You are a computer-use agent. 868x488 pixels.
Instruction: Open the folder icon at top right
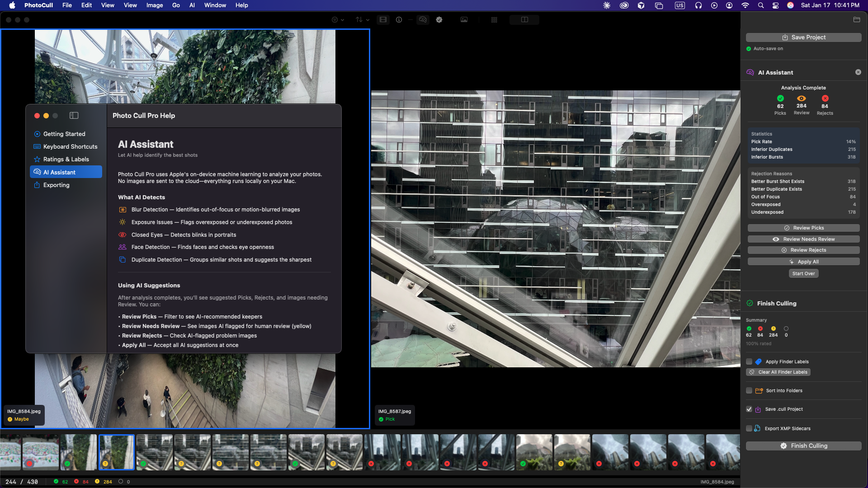[x=856, y=20]
